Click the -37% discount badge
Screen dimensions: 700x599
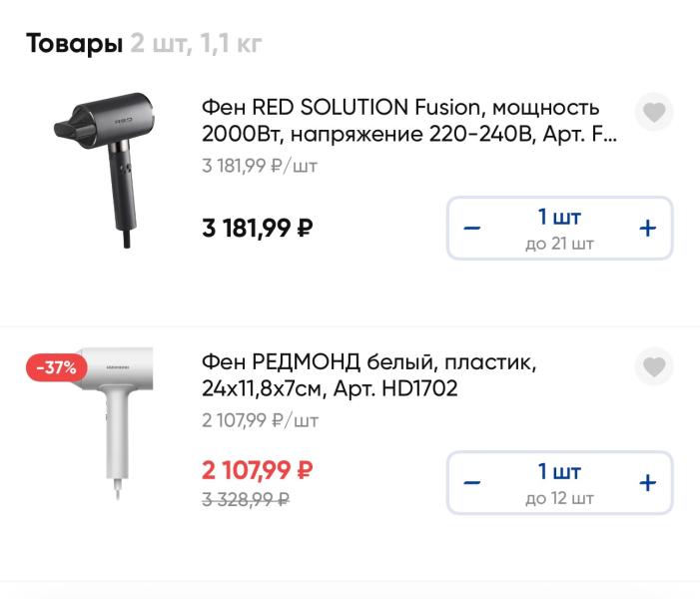[56, 367]
